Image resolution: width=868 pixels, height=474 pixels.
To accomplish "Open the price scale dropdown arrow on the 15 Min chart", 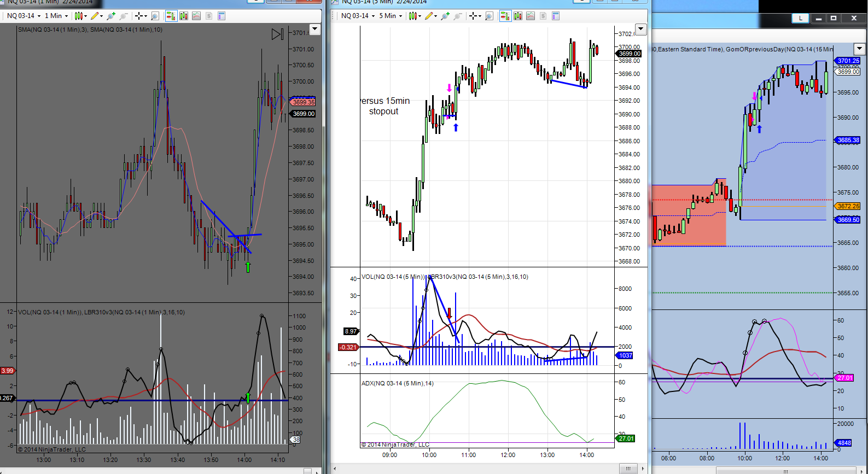I will coord(859,49).
